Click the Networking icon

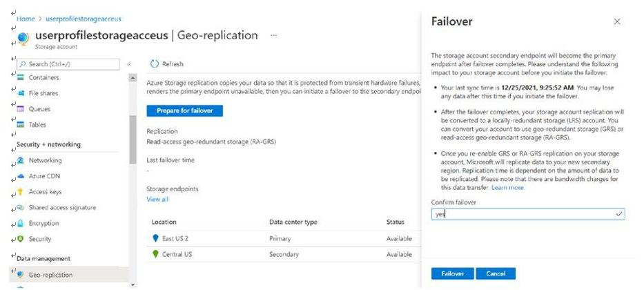pyautogui.click(x=21, y=160)
